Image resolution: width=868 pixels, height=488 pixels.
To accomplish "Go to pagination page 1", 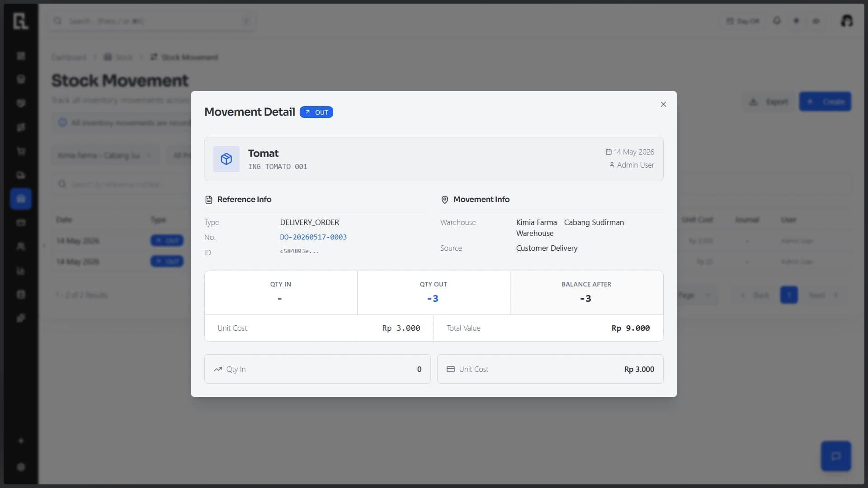I will coord(789,295).
